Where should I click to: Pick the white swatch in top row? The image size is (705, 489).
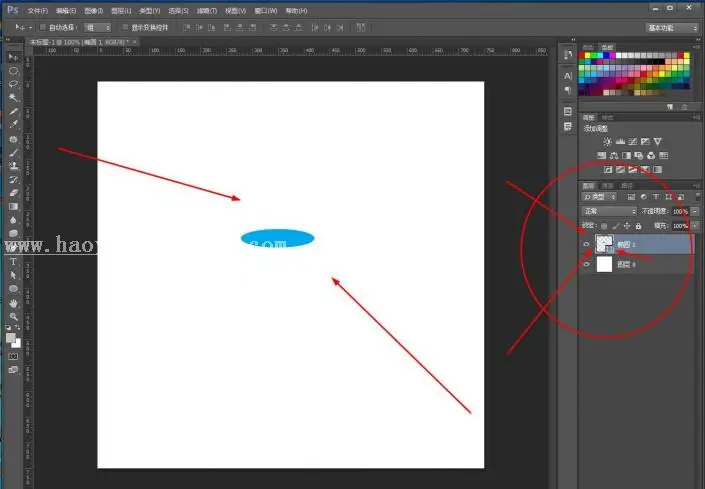point(619,56)
